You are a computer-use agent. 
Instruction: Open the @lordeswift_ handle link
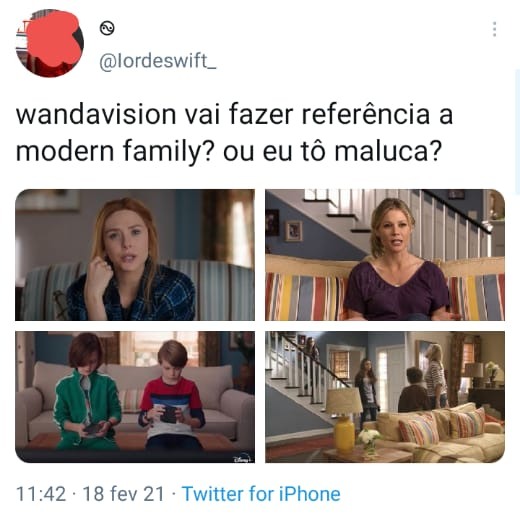158,61
